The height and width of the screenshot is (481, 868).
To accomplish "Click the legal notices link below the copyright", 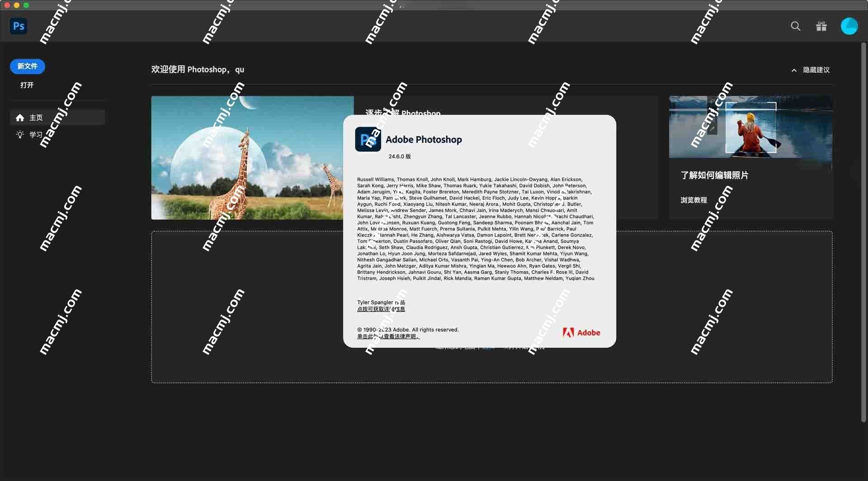I will pos(388,336).
